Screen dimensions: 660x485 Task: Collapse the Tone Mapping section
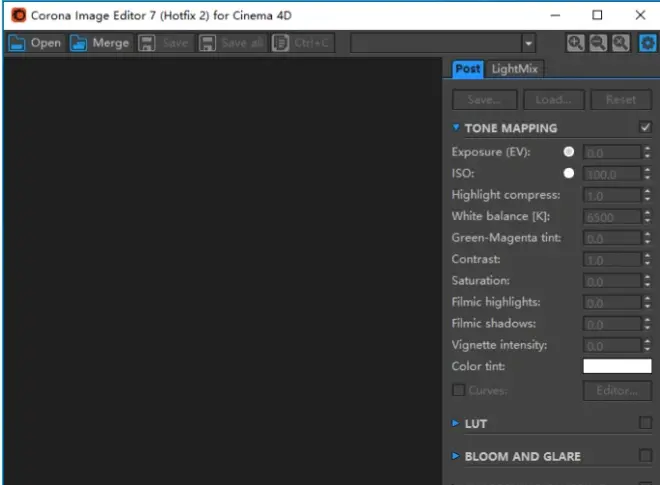click(456, 128)
